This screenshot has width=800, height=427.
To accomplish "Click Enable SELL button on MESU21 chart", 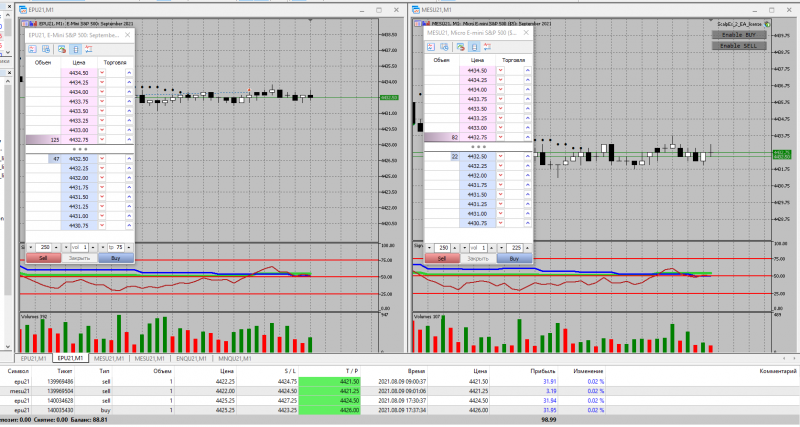I will pos(739,46).
